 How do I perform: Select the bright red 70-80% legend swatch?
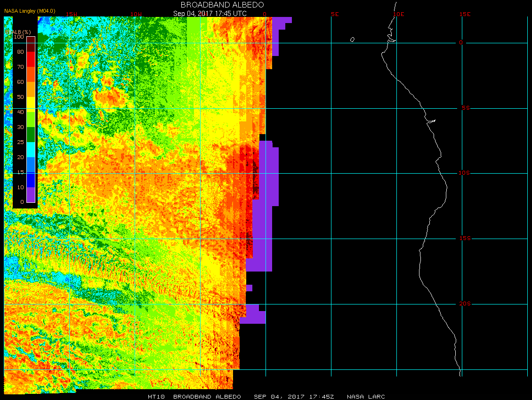[x=31, y=59]
